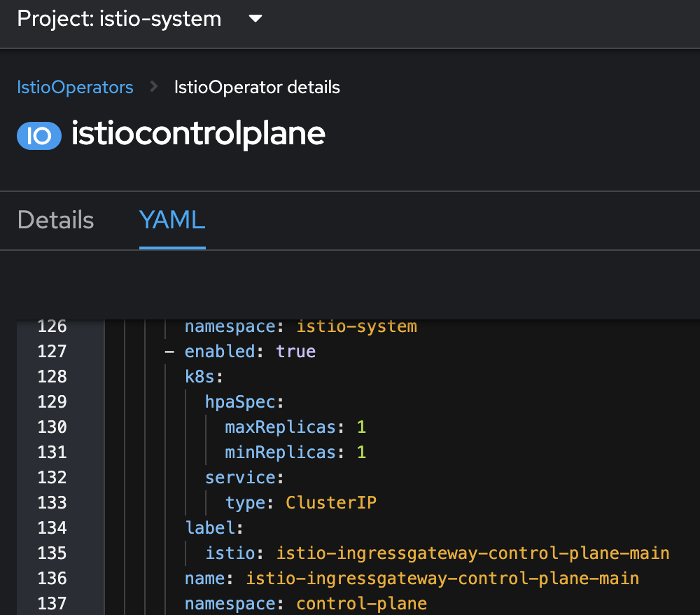Viewport: 700px width, 615px height.
Task: Click the 'enabled: true' line
Action: click(240, 352)
